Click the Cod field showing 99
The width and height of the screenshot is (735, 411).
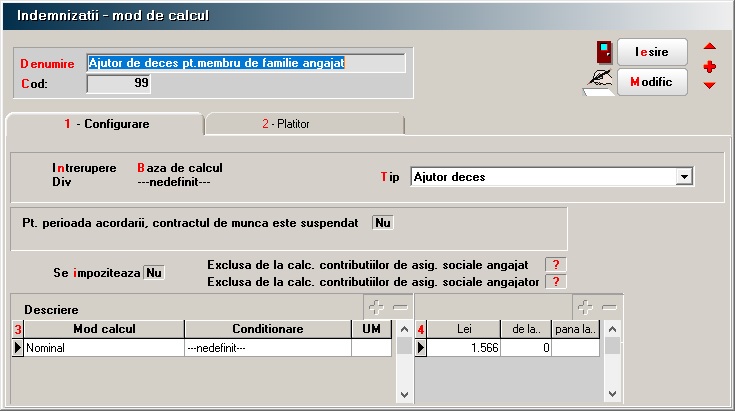119,84
